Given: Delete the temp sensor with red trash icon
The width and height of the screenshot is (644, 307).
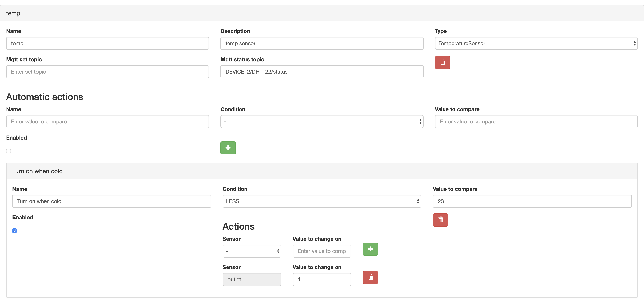Looking at the screenshot, I should (442, 62).
